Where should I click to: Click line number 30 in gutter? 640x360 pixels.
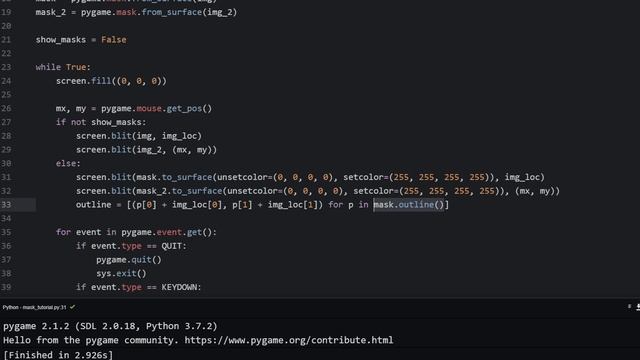click(x=6, y=163)
